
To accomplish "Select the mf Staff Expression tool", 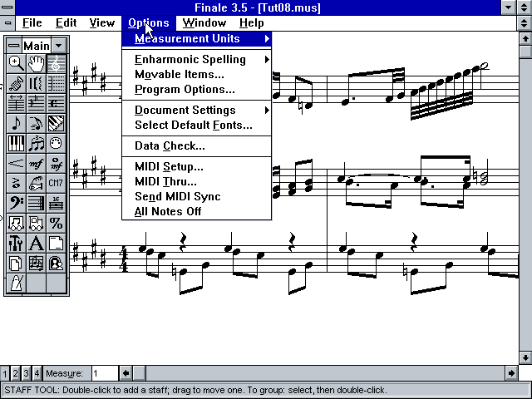I will point(36,164).
